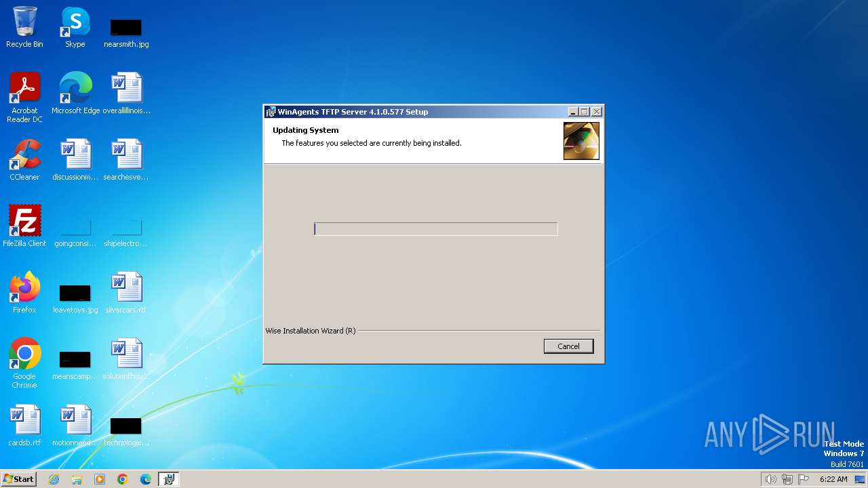This screenshot has width=868, height=488.
Task: Select the Microsoft Edge desktop shortcut
Action: click(75, 94)
